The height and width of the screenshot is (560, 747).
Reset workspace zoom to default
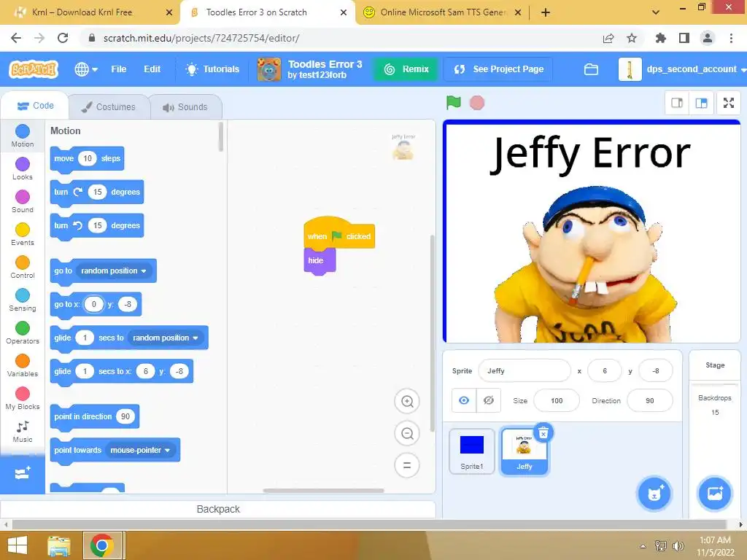pyautogui.click(x=407, y=465)
